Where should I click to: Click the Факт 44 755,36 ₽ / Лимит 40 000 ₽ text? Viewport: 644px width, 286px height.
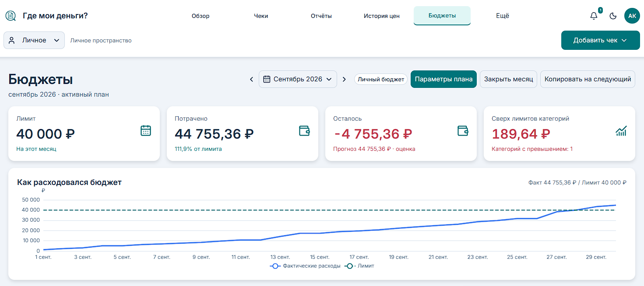(577, 182)
